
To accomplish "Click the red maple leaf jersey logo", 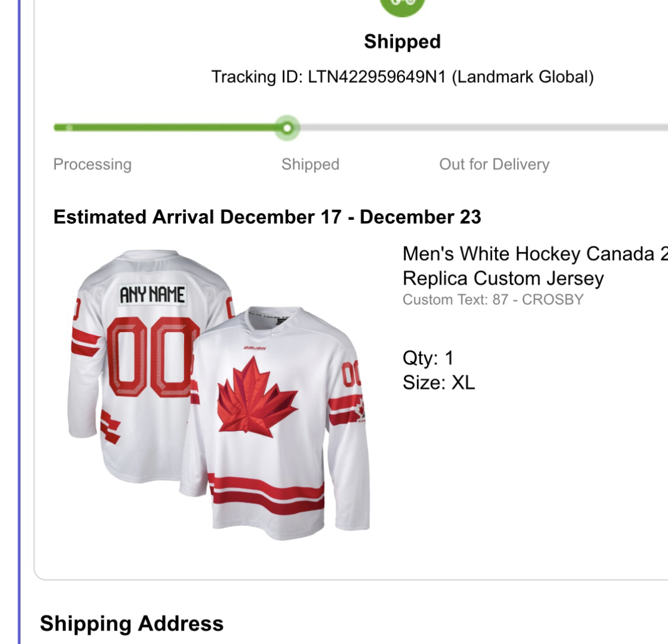I will (x=256, y=395).
